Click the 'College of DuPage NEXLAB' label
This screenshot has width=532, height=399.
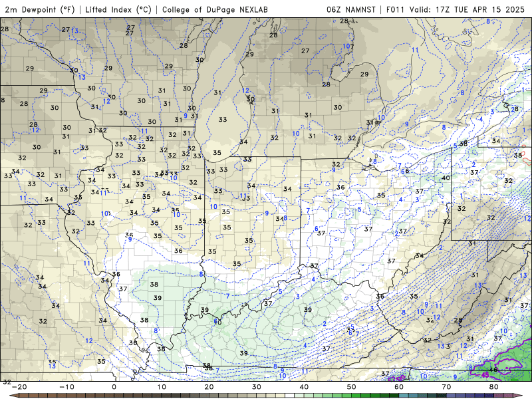click(215, 9)
